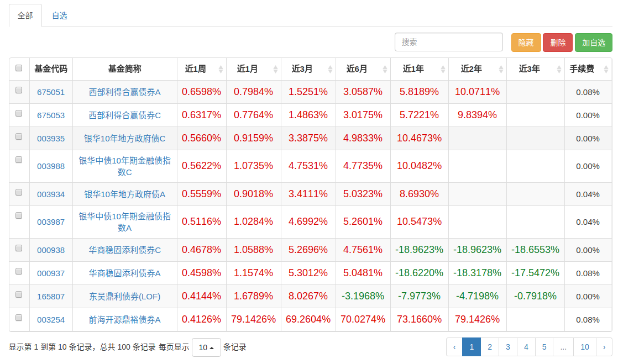
Task: Go to page 2
Action: coord(490,347)
